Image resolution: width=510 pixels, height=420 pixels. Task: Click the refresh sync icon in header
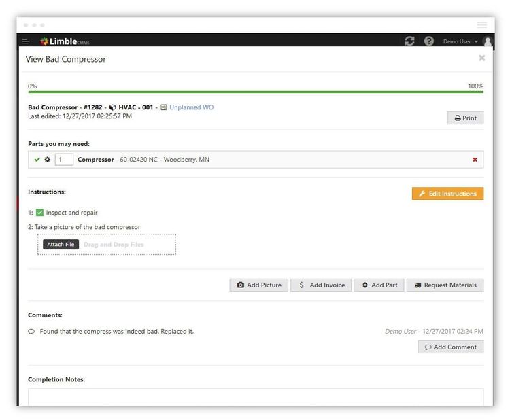(x=409, y=41)
